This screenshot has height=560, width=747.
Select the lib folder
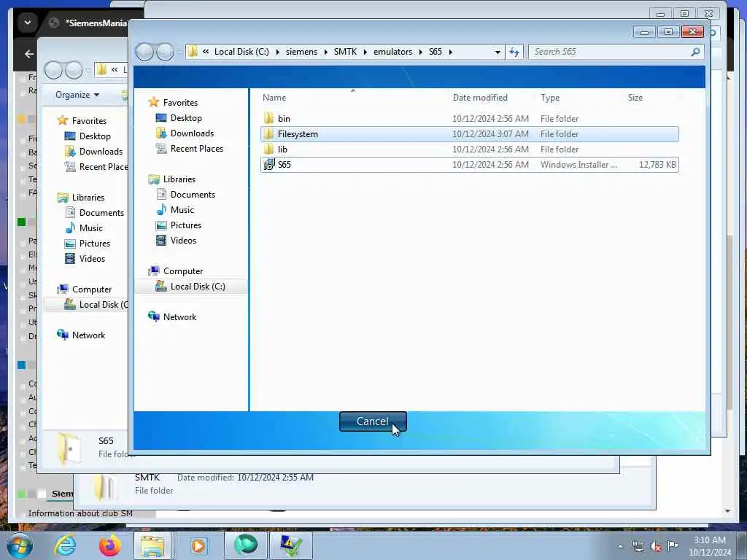coord(282,149)
